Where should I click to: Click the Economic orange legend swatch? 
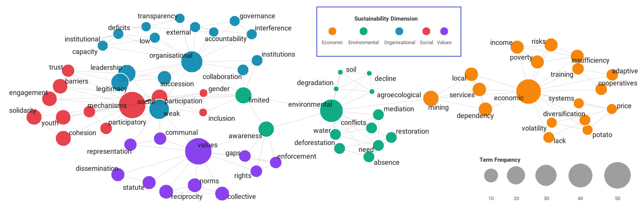[332, 31]
